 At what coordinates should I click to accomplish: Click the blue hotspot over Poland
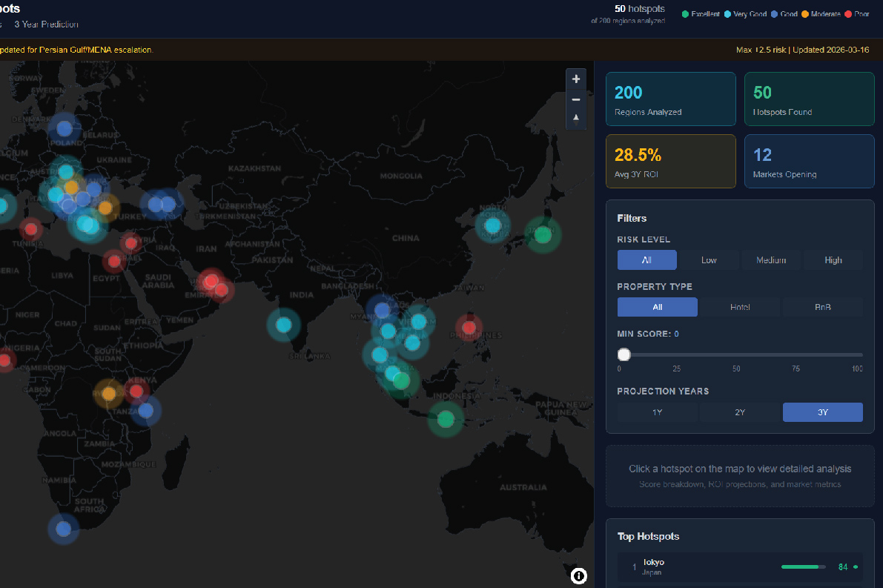pos(65,129)
